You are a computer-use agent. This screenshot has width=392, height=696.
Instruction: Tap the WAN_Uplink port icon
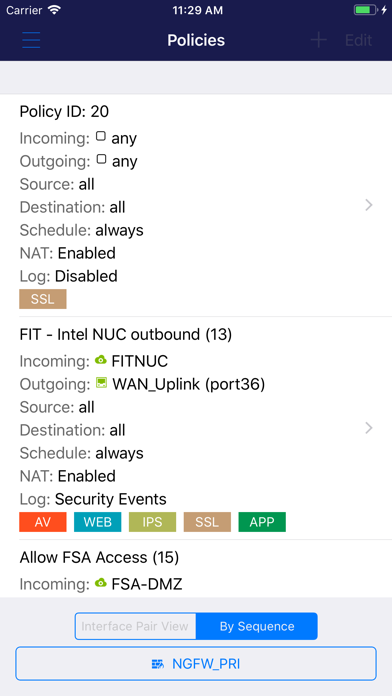click(x=102, y=384)
